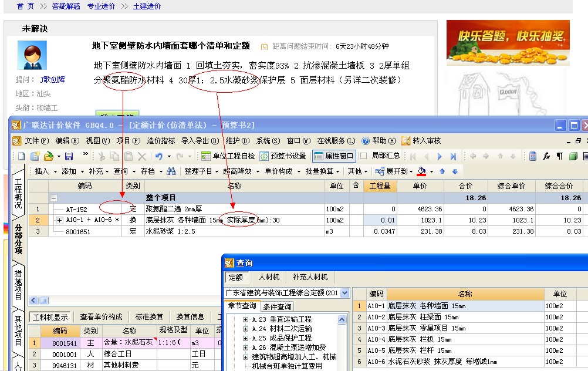Switch to 条件查询 tab
This screenshot has width=588, height=371.
pos(277,306)
